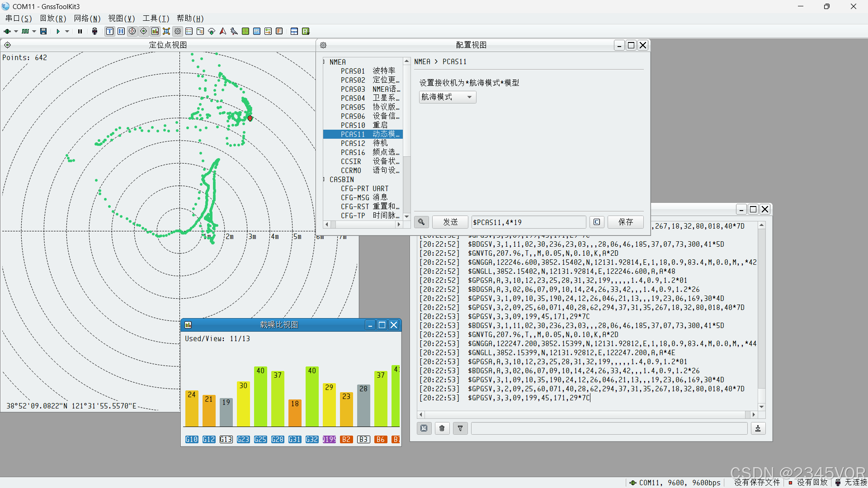Image resolution: width=868 pixels, height=488 pixels.
Task: Click the save log floppy disk icon
Action: 43,31
